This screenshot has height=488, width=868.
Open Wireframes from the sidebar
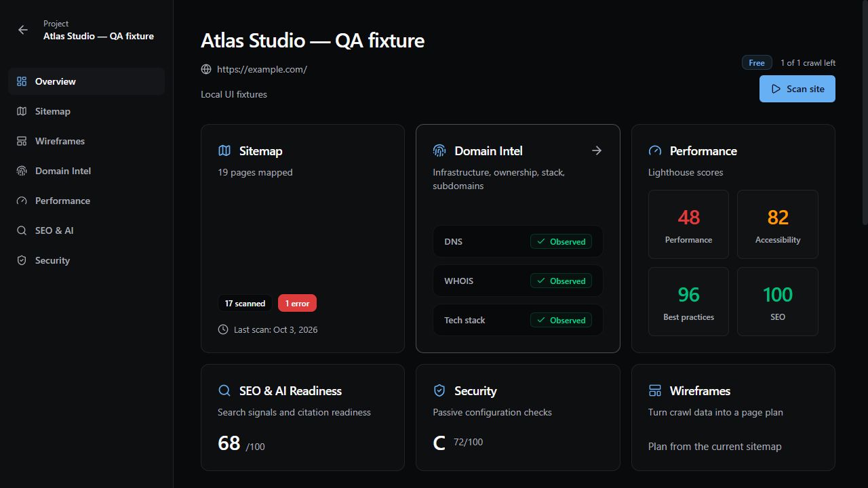tap(87, 141)
